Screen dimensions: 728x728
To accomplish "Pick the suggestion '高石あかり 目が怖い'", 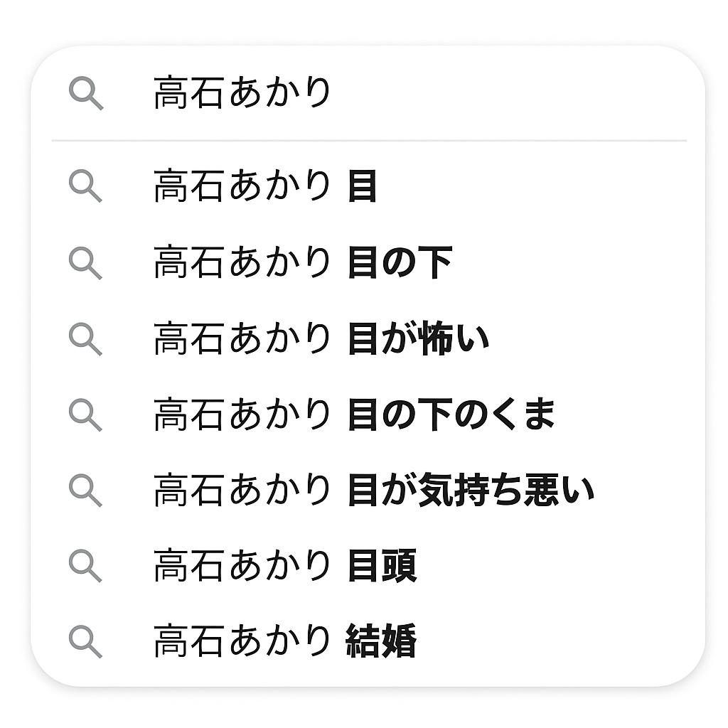I will 321,339.
